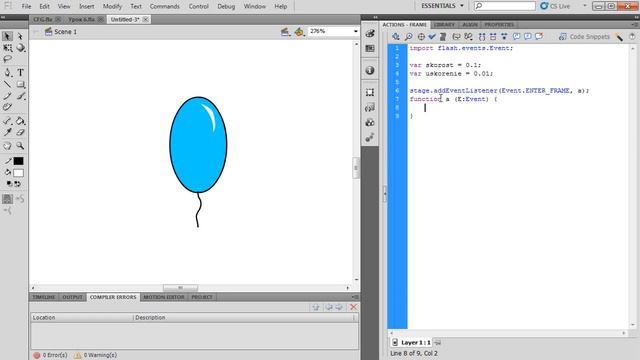Switch to the Output tab
640x360 pixels.
[72, 297]
